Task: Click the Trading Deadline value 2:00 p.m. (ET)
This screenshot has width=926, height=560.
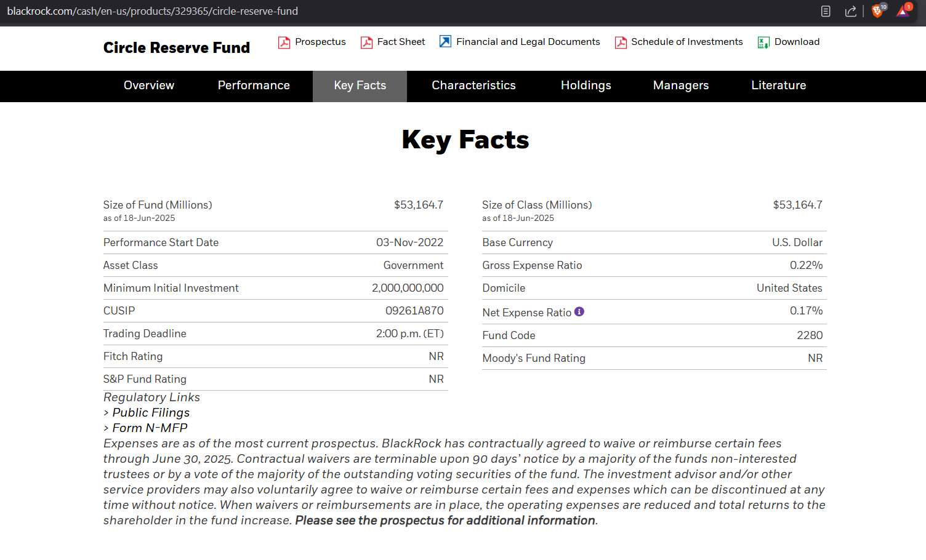Action: [x=409, y=334]
